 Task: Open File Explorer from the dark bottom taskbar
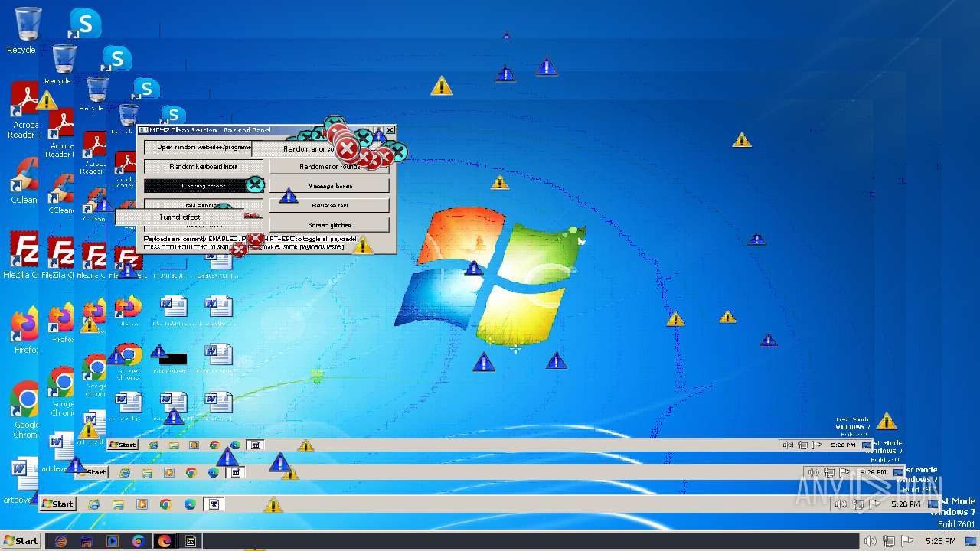(x=87, y=541)
